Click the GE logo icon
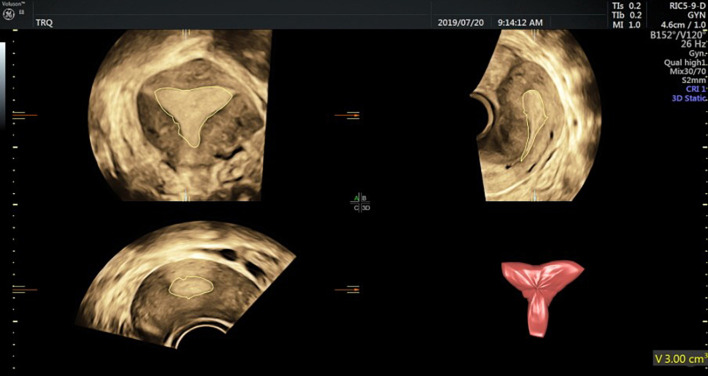The image size is (708, 376). [9, 14]
